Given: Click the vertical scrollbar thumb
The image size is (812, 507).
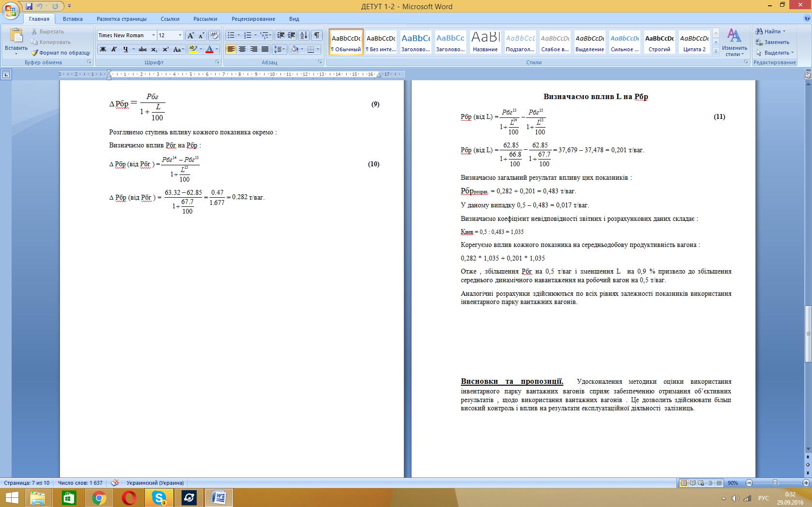Looking at the screenshot, I should click(x=808, y=334).
